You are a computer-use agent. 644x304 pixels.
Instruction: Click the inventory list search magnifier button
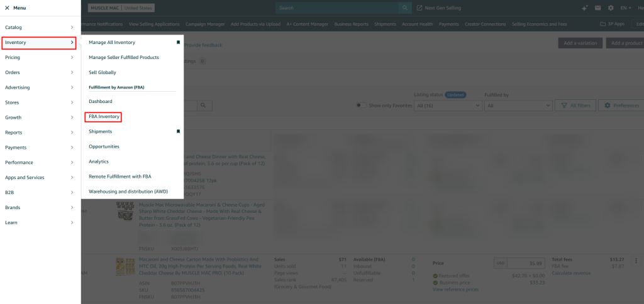(x=204, y=106)
